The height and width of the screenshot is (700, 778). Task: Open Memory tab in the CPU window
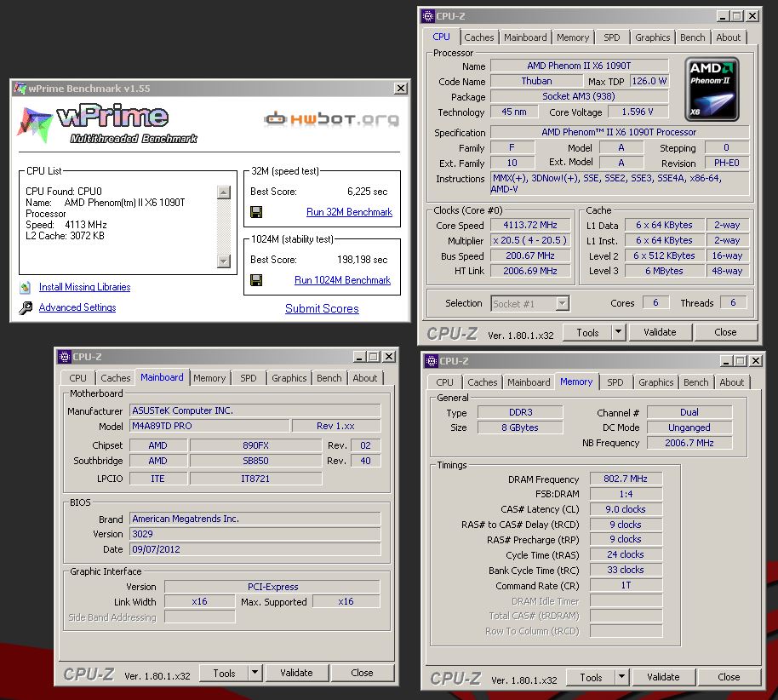[x=573, y=37]
